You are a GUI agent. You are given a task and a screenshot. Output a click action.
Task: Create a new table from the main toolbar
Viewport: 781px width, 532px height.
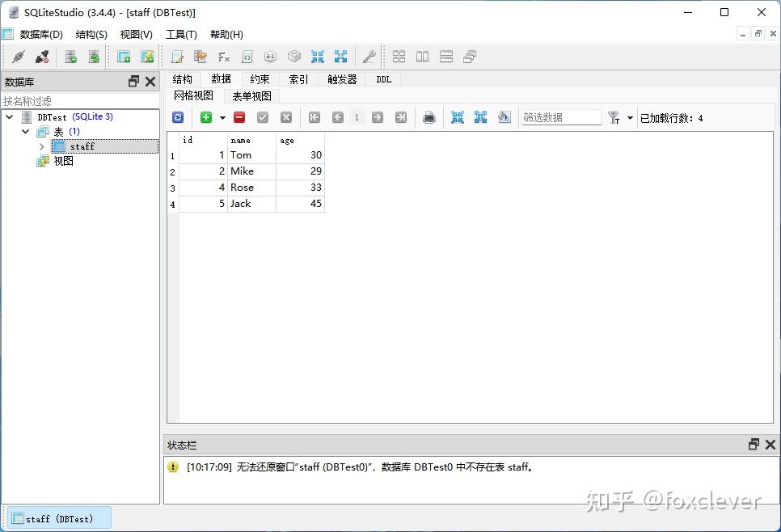coord(124,57)
